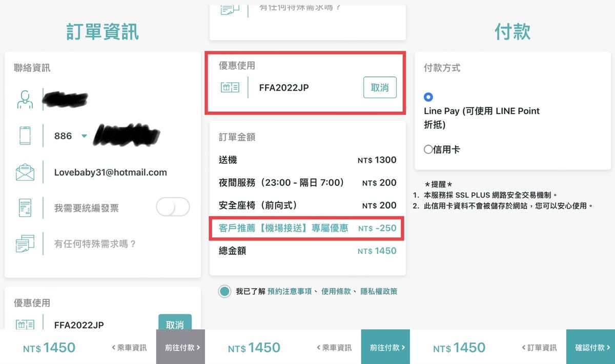Click the mobile phone icon
Image resolution: width=615 pixels, height=364 pixels.
click(25, 136)
